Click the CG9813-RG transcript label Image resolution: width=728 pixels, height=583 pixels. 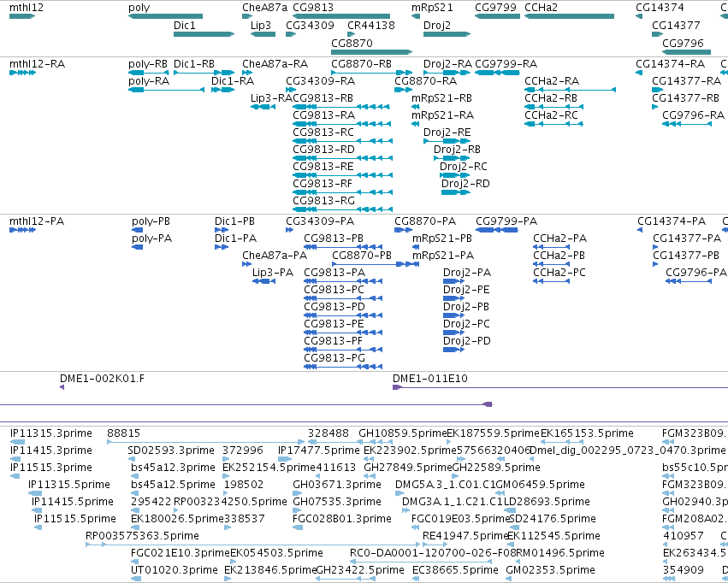tap(323, 201)
